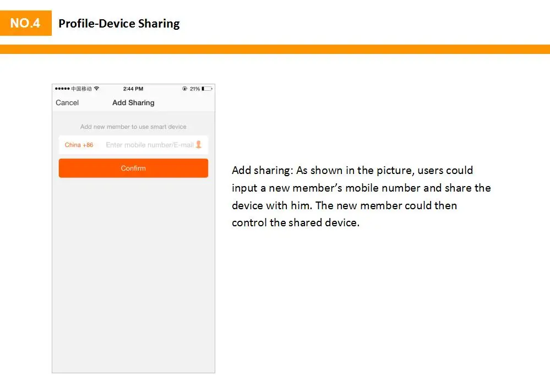550x392 pixels.
Task: Tap the Cancel button
Action: click(x=67, y=103)
